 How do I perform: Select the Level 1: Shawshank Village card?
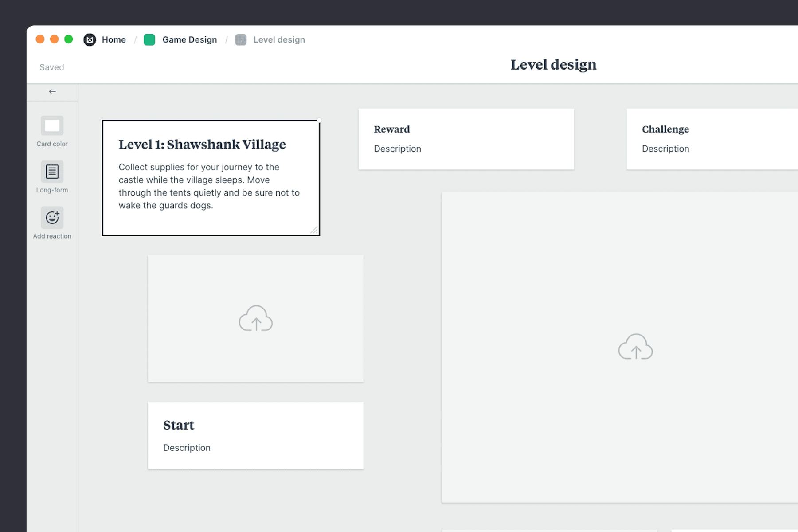click(x=211, y=176)
